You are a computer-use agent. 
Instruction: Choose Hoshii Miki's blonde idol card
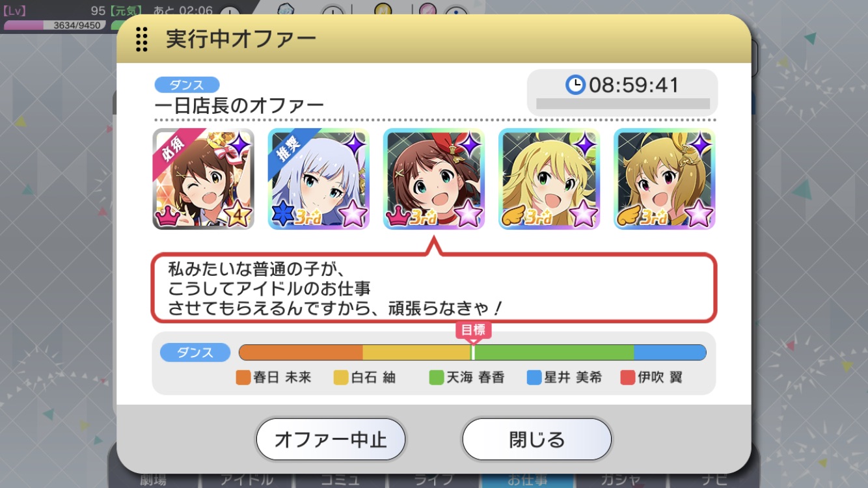(549, 179)
